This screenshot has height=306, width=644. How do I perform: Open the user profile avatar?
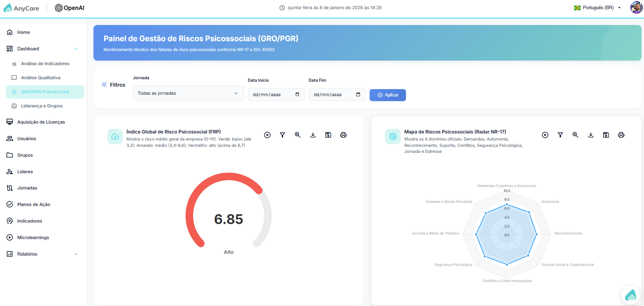[x=637, y=7]
